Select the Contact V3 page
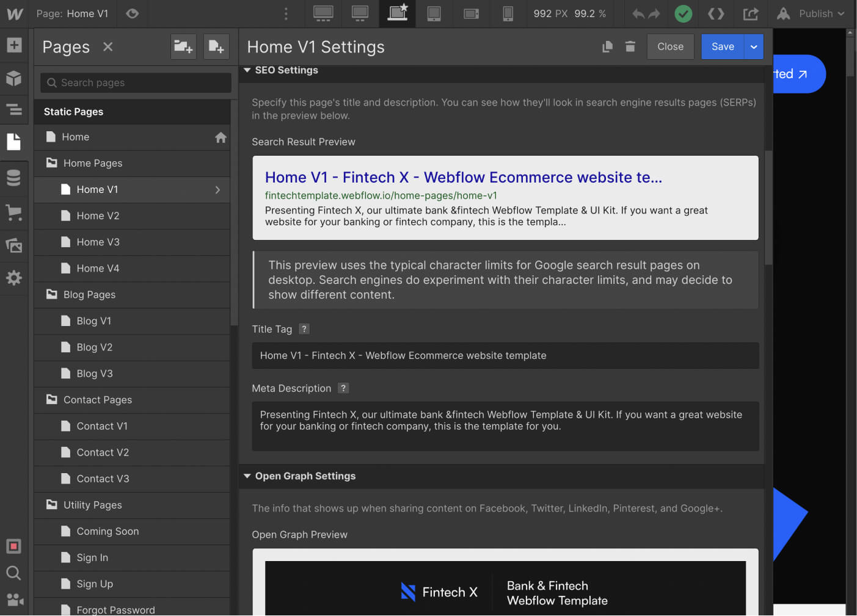Screen dimensions: 857x616 pos(132,479)
